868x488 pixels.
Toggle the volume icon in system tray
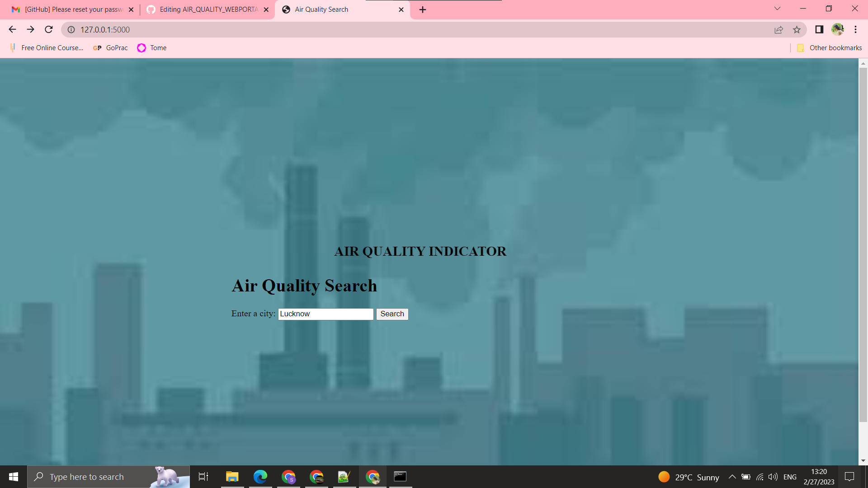[772, 477]
